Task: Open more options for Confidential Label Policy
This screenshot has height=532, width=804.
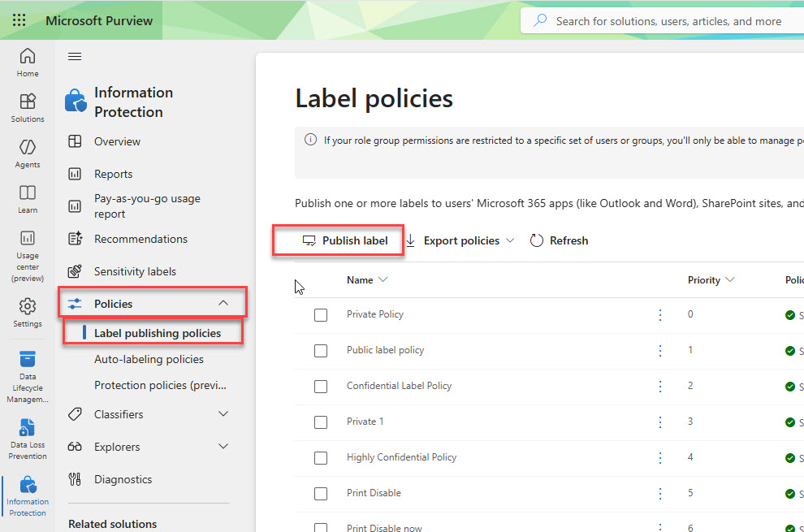Action: [x=660, y=387]
